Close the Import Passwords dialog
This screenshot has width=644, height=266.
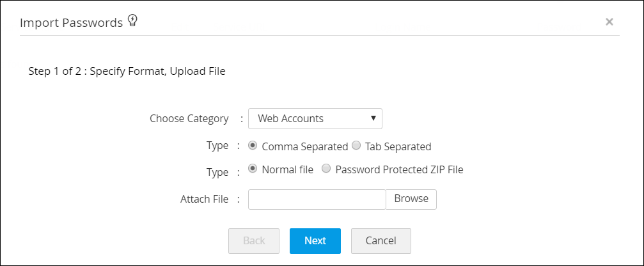pos(609,22)
